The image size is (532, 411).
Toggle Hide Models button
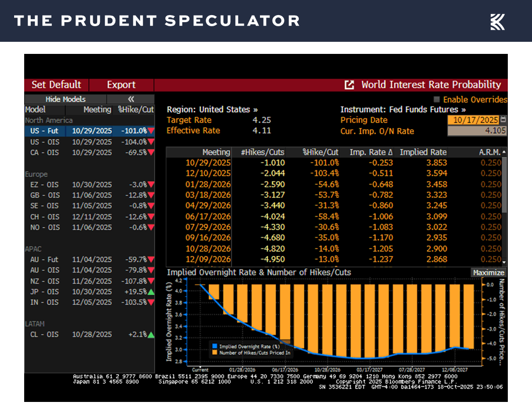(x=65, y=99)
